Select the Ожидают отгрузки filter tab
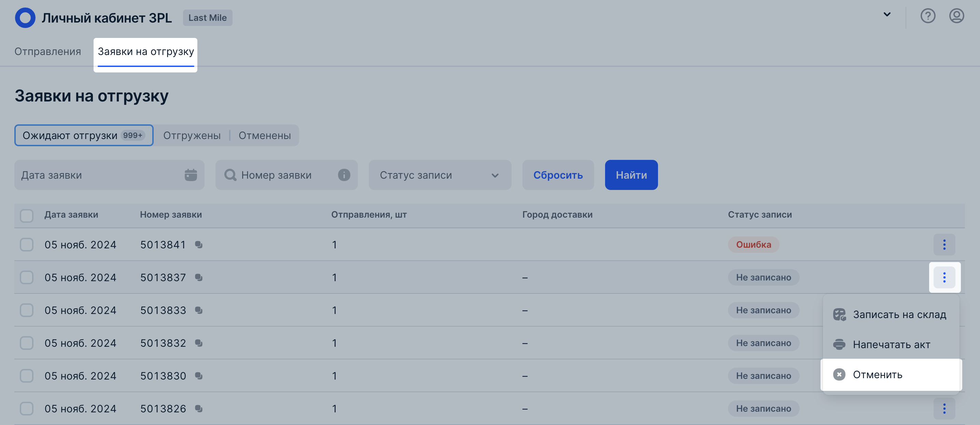 pos(84,135)
